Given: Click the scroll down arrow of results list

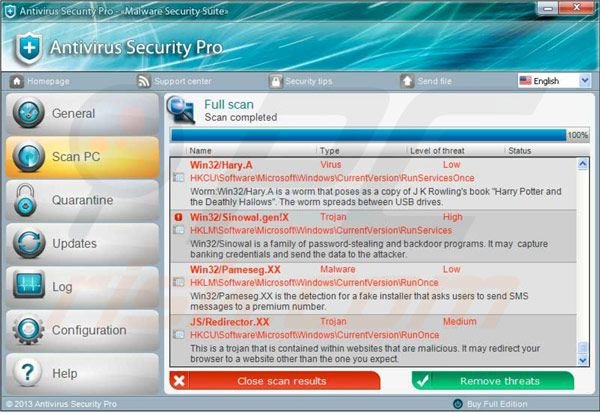Looking at the screenshot, I should 582,360.
